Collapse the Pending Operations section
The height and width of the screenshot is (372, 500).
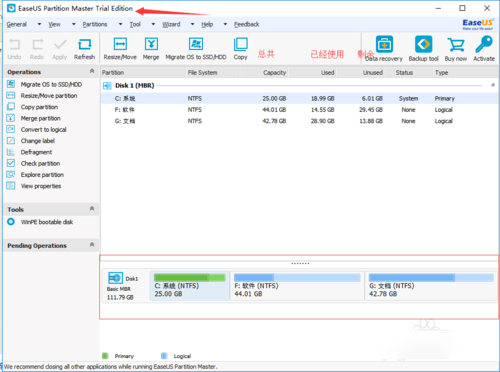click(92, 245)
